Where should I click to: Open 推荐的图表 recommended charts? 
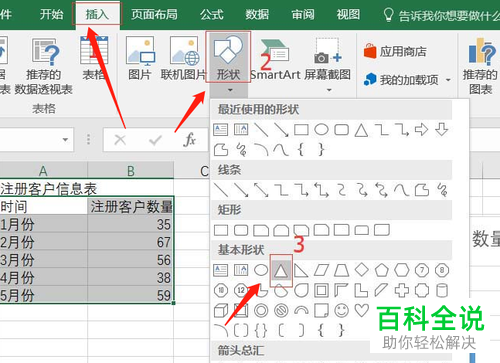[480, 66]
